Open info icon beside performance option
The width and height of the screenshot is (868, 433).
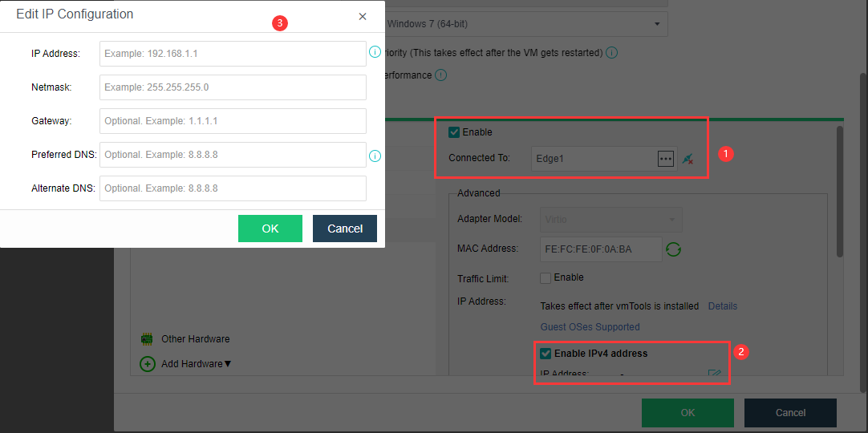(x=440, y=75)
